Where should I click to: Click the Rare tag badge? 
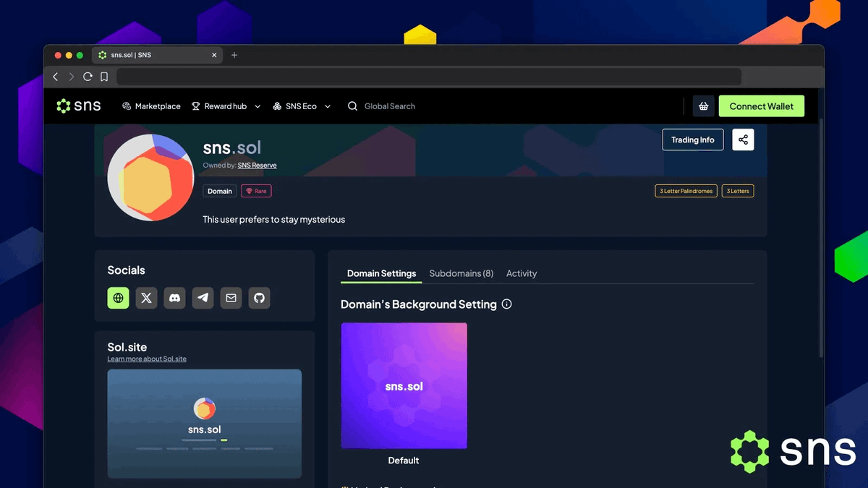[257, 191]
